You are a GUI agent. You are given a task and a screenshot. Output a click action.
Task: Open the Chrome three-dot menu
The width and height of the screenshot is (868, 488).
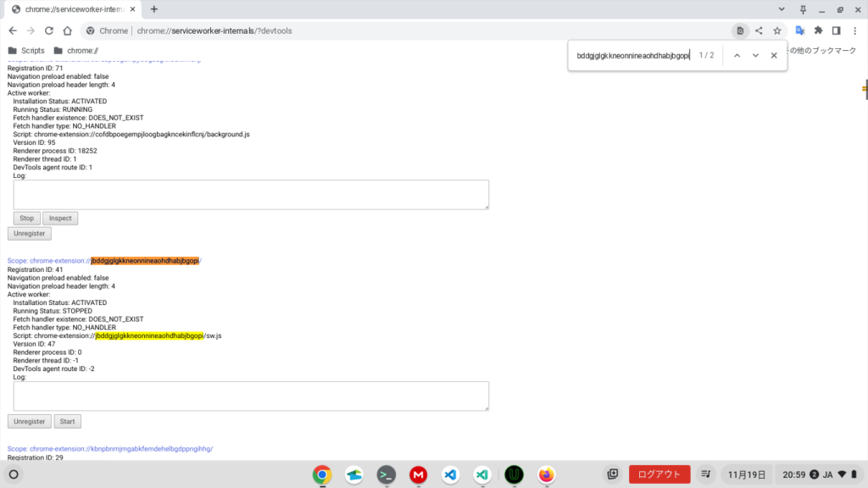[854, 30]
